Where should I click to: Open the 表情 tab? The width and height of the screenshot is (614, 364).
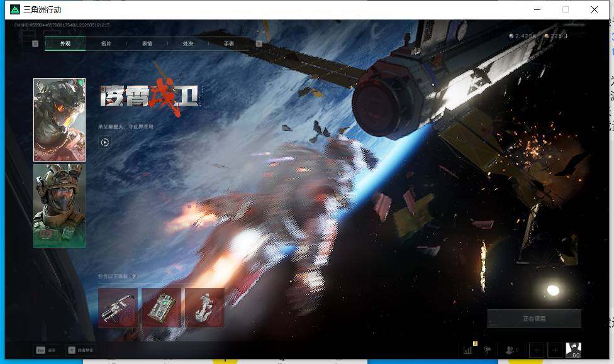pyautogui.click(x=147, y=43)
